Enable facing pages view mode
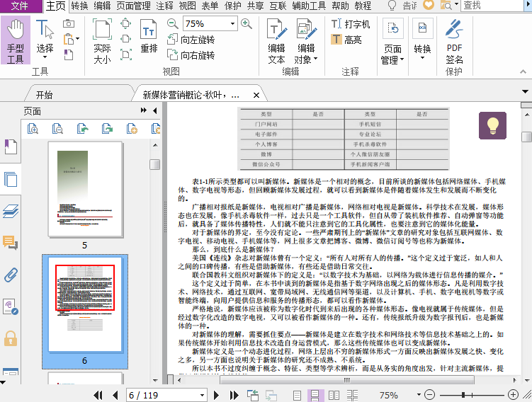Screen dimensions: 532x402 click(x=334, y=395)
